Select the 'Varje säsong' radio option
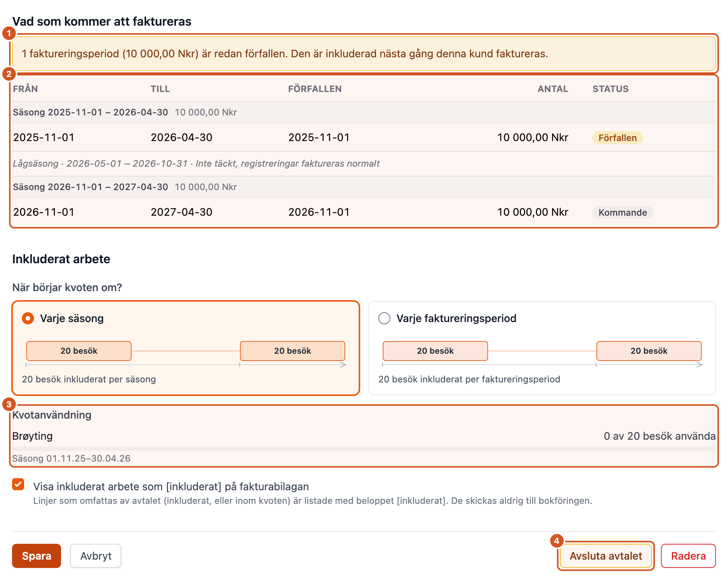Screen dimensions: 728x580 [x=28, y=318]
